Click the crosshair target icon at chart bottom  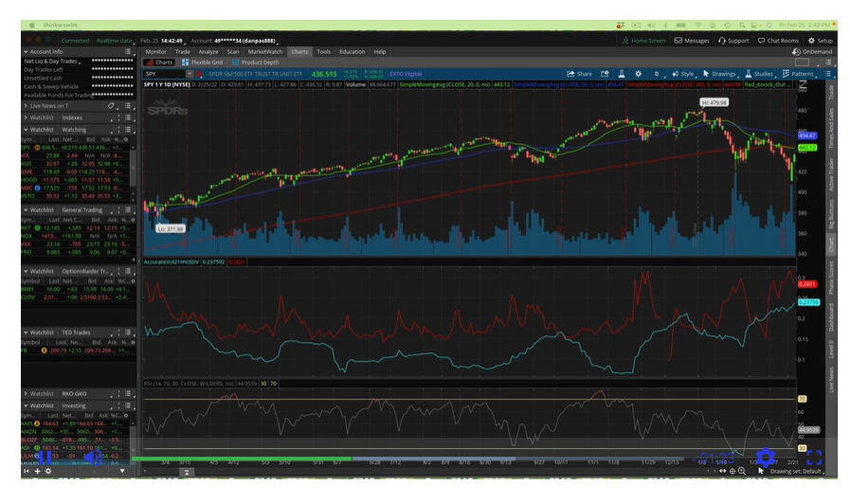coord(732,471)
